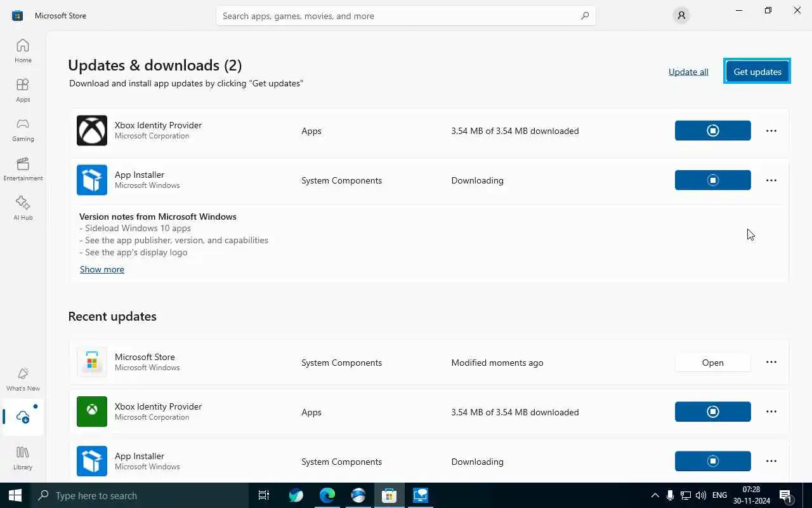Open more options for Xbox Identity Provider in Updates
812x508 pixels.
pyautogui.click(x=771, y=131)
